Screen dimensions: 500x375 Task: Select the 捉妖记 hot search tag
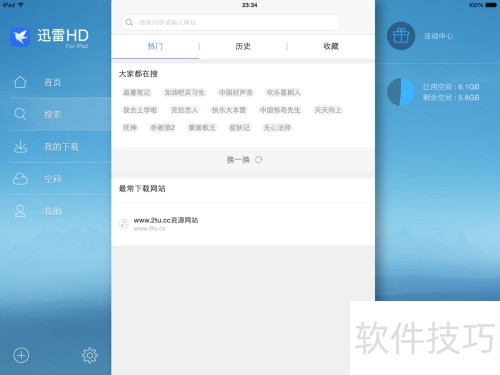pos(239,127)
